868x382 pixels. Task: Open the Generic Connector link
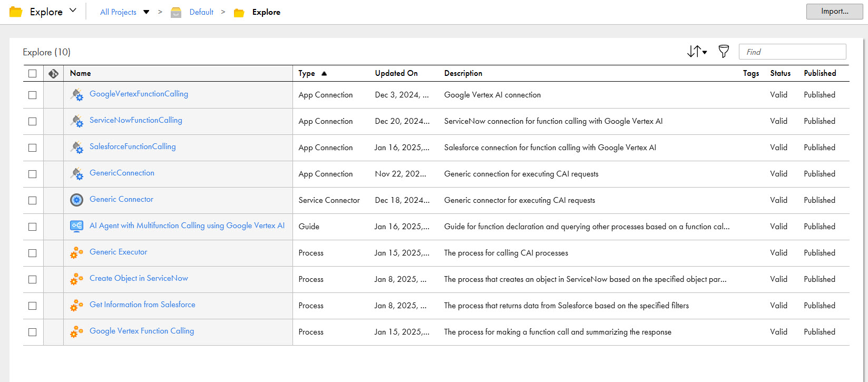(121, 199)
